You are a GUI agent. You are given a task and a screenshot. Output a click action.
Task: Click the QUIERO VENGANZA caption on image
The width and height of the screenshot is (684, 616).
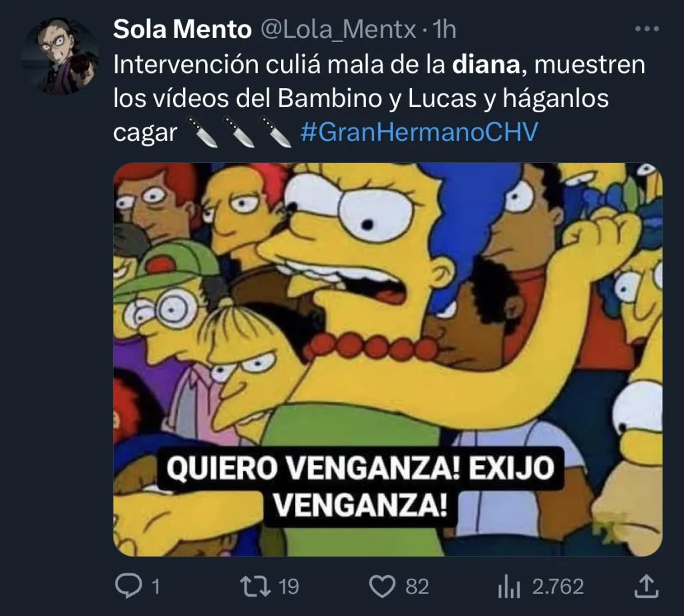pyautogui.click(x=360, y=487)
